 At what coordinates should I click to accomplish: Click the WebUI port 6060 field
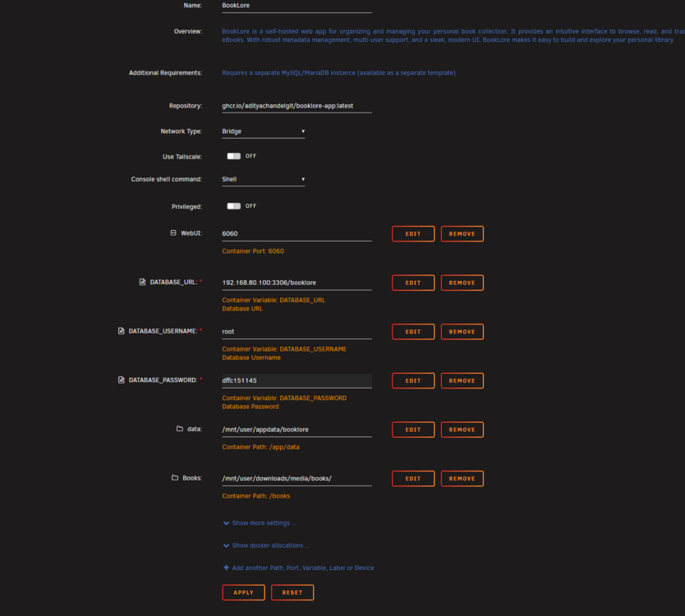pos(297,233)
